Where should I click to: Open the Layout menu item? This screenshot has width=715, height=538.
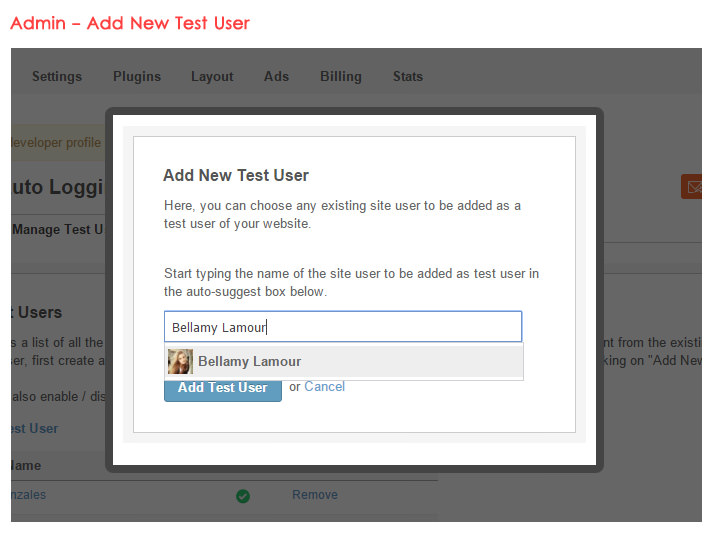point(212,76)
